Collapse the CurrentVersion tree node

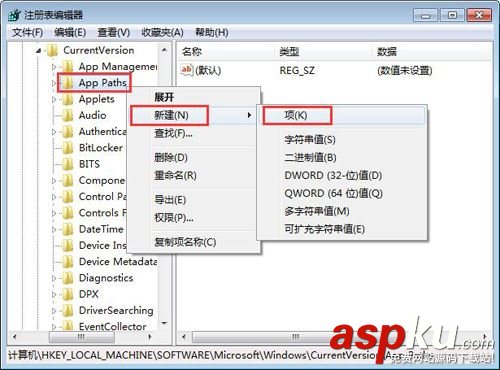pyautogui.click(x=39, y=51)
